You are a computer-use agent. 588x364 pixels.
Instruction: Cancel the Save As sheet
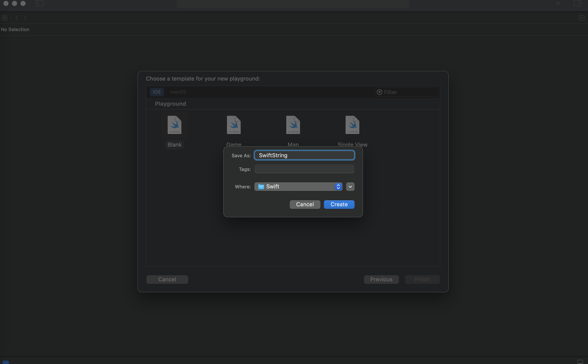[305, 204]
